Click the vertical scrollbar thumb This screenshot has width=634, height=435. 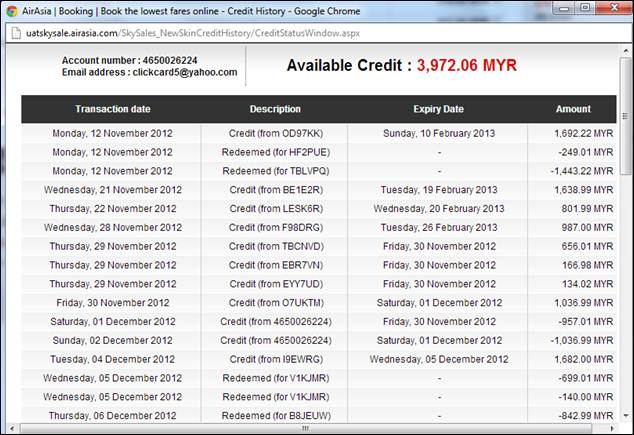click(x=626, y=116)
